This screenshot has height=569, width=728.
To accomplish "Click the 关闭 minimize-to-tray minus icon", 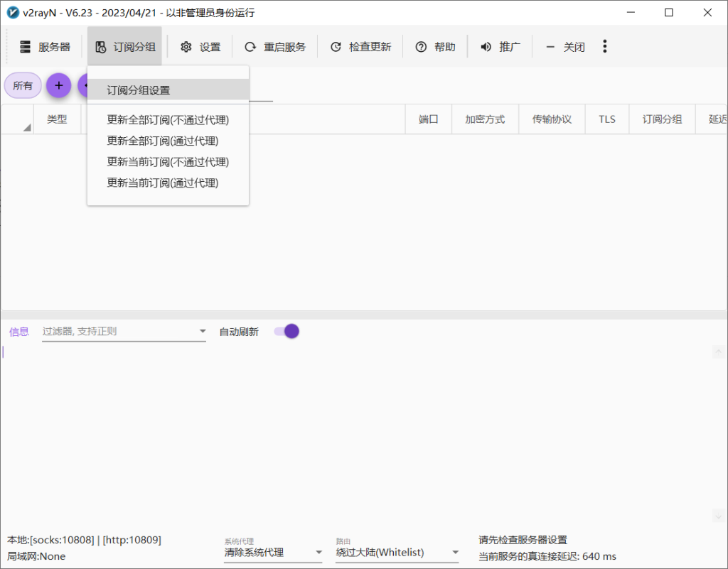I will [550, 46].
